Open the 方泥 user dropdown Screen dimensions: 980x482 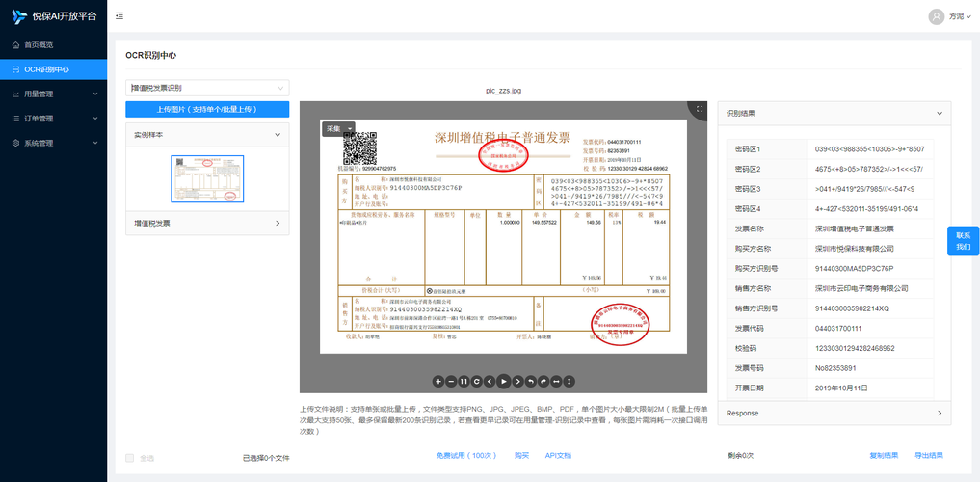[x=961, y=17]
